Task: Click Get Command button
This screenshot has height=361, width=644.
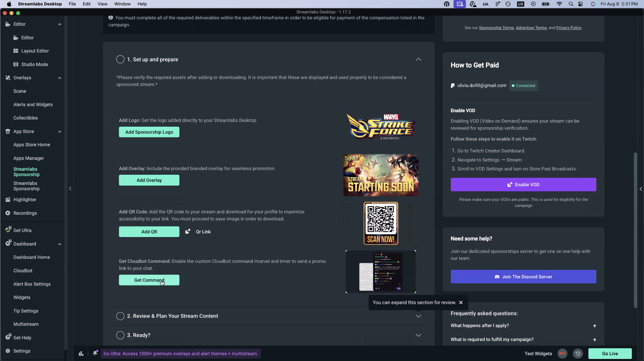Action: [x=149, y=280]
